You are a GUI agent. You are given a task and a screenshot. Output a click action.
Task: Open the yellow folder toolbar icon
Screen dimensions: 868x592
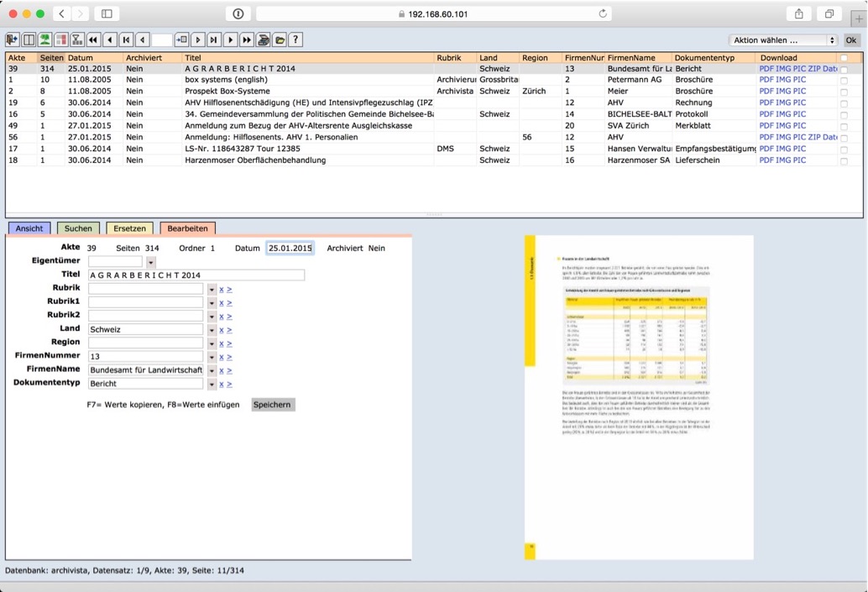280,40
